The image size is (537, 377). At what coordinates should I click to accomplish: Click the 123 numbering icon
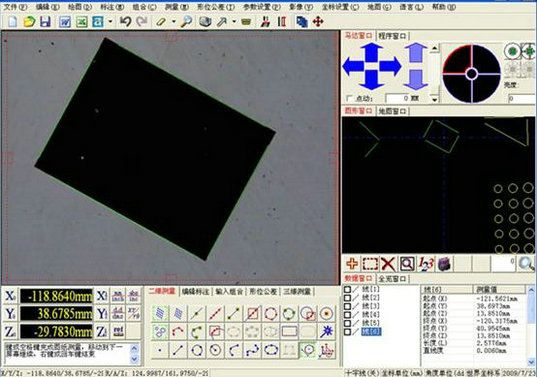point(425,264)
